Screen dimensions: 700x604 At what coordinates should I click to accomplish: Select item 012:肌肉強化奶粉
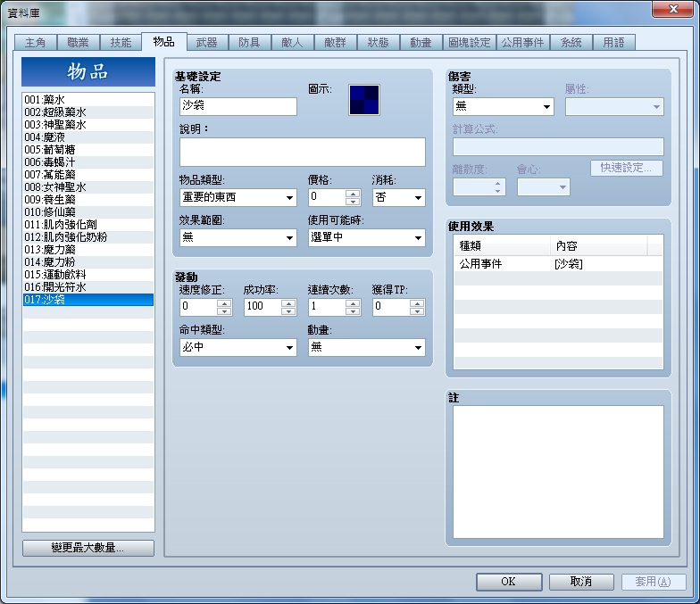pos(88,237)
